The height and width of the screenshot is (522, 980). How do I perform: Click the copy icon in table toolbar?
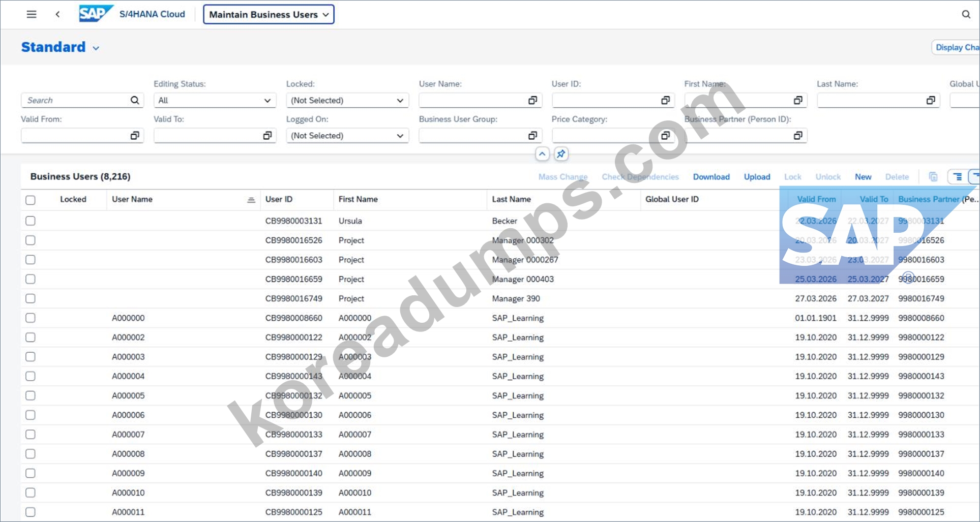point(933,176)
